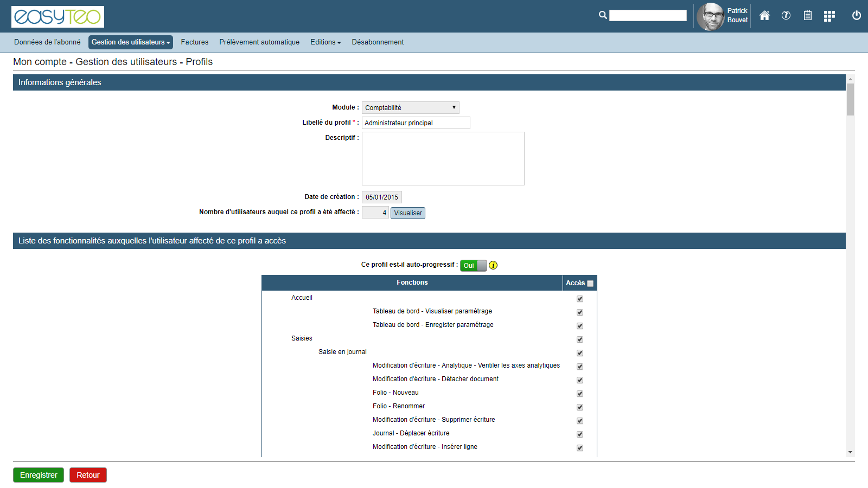
Task: Expand the Editions menu
Action: (325, 42)
